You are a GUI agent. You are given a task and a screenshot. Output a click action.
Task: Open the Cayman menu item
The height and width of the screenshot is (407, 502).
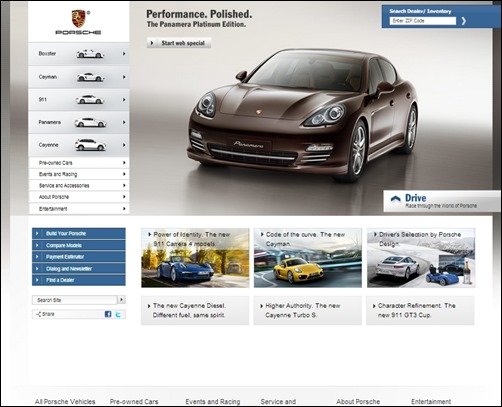click(x=79, y=77)
